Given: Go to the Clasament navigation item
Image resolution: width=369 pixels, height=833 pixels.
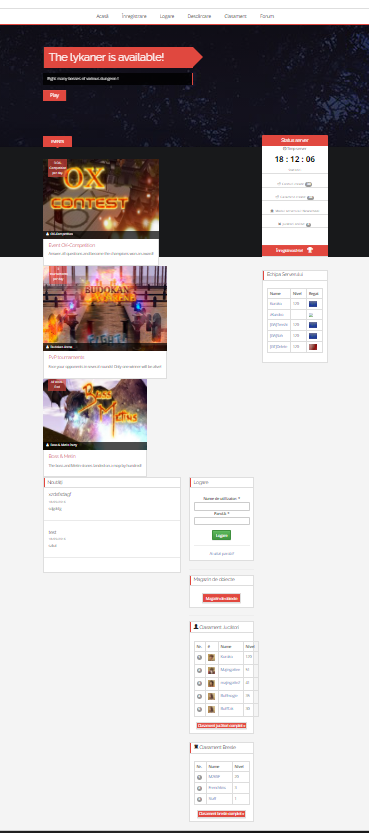Looking at the screenshot, I should point(235,16).
